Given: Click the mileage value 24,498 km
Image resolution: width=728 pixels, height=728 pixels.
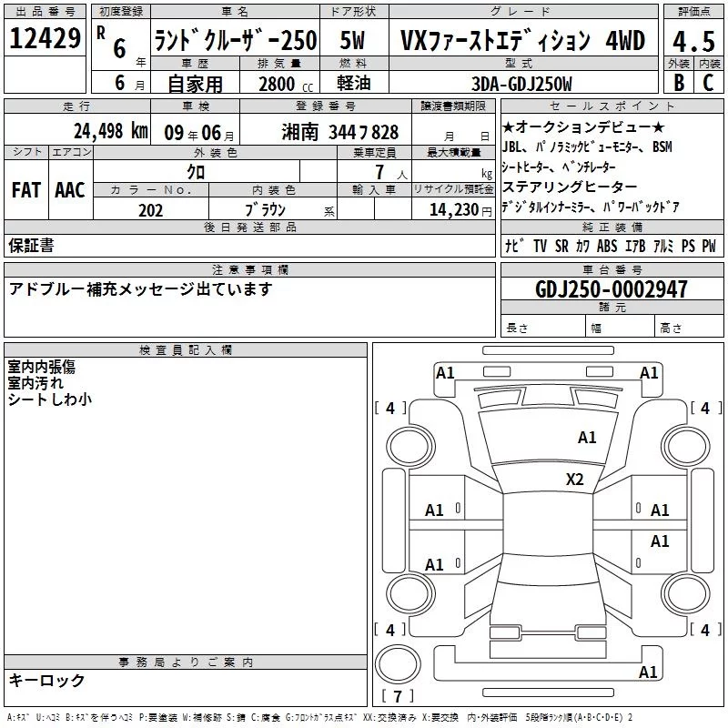Looking at the screenshot, I should pos(111,131).
